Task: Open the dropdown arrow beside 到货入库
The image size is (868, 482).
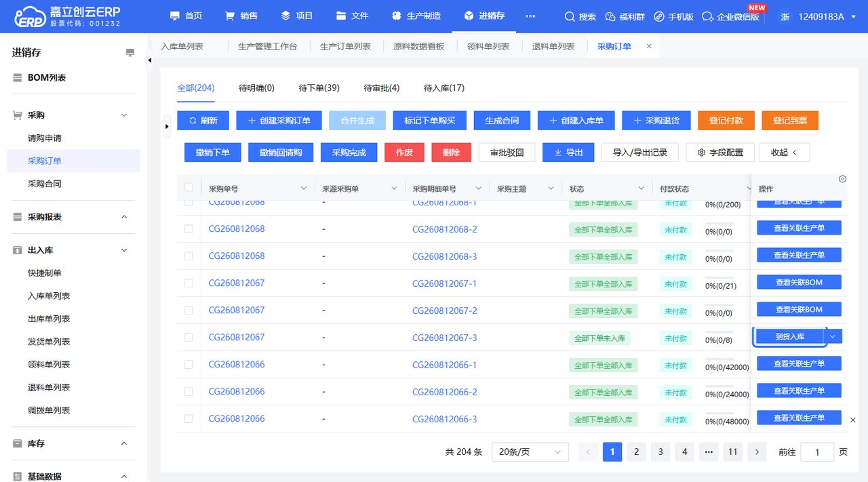Action: click(x=833, y=336)
